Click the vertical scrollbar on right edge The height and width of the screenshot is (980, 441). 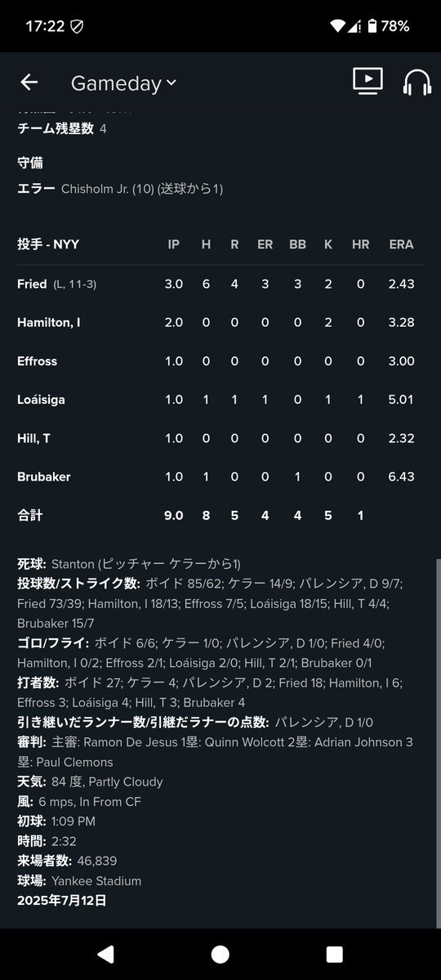(x=437, y=744)
